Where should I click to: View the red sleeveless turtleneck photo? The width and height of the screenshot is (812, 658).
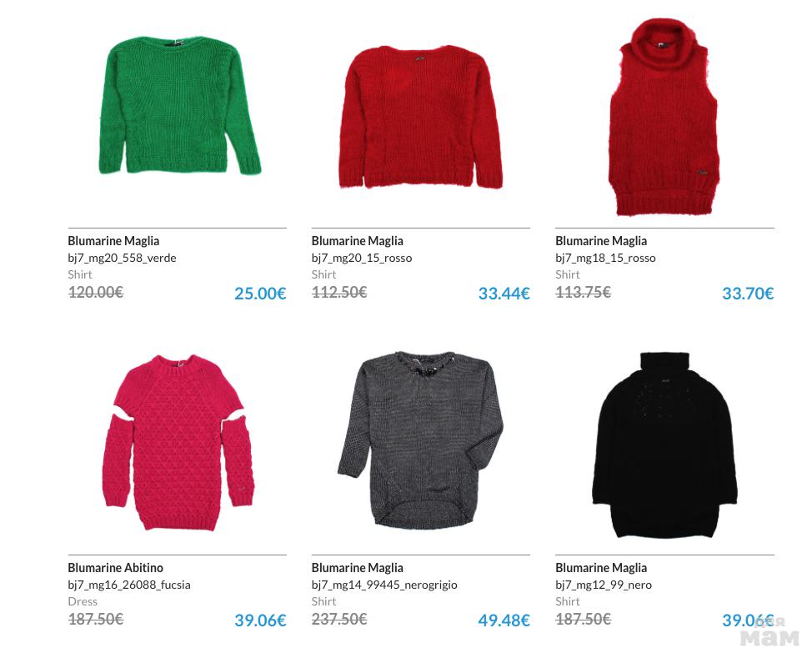click(x=664, y=117)
